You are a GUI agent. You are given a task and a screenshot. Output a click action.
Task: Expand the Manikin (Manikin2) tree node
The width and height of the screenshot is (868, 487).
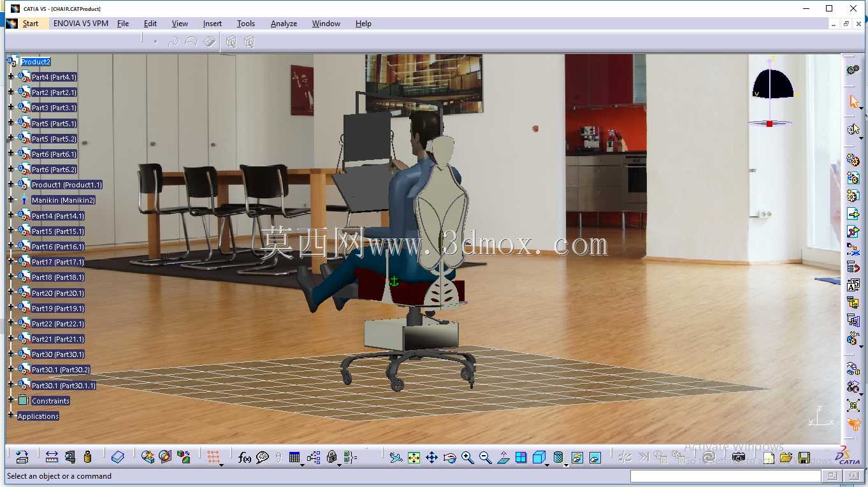pos(10,200)
